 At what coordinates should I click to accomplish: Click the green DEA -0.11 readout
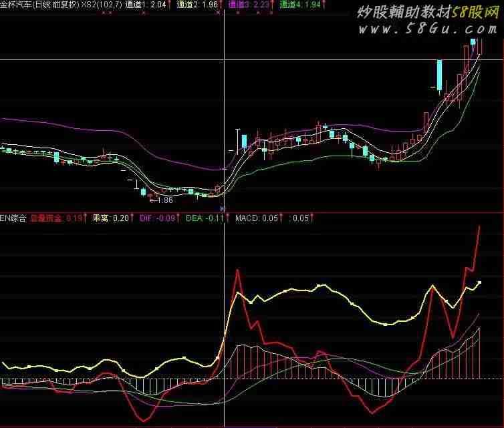(204, 218)
